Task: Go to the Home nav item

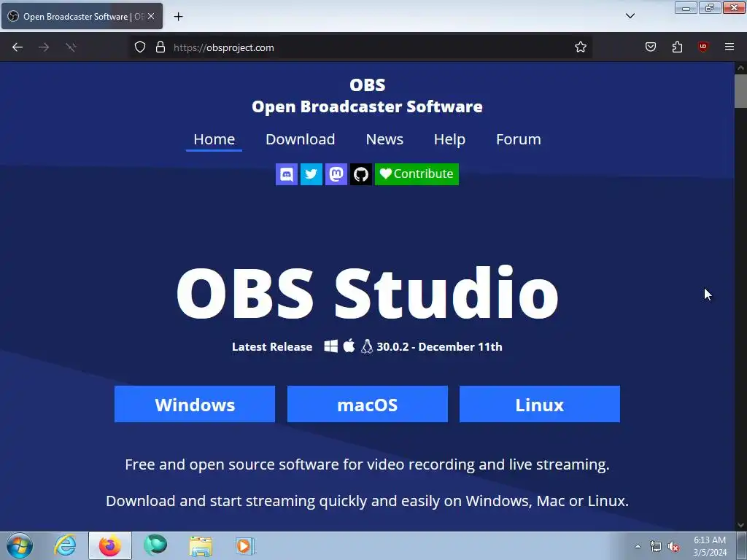Action: [214, 139]
